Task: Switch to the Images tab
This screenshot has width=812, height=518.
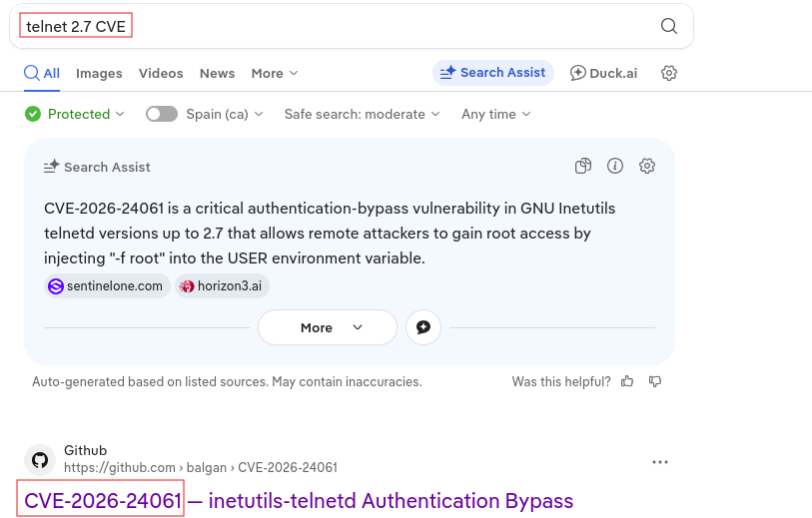Action: [x=99, y=74]
